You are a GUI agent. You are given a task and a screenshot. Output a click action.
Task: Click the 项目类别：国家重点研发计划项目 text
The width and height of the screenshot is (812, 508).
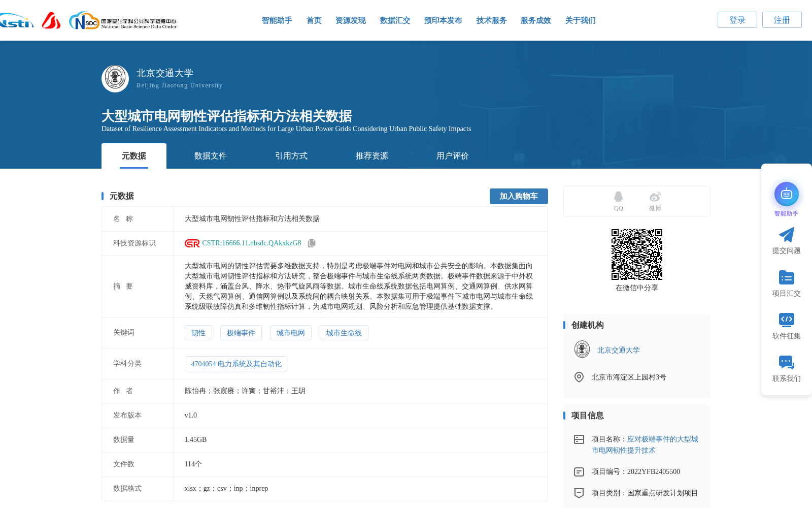click(x=645, y=493)
